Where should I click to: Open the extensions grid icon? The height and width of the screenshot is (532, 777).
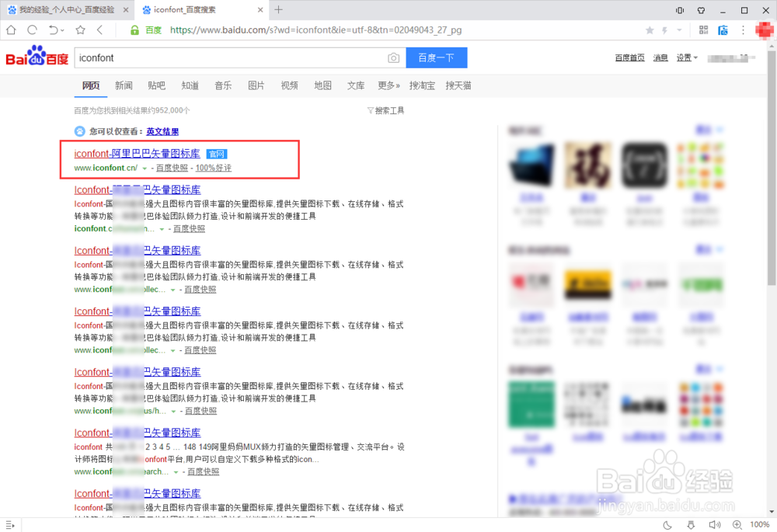(x=703, y=30)
